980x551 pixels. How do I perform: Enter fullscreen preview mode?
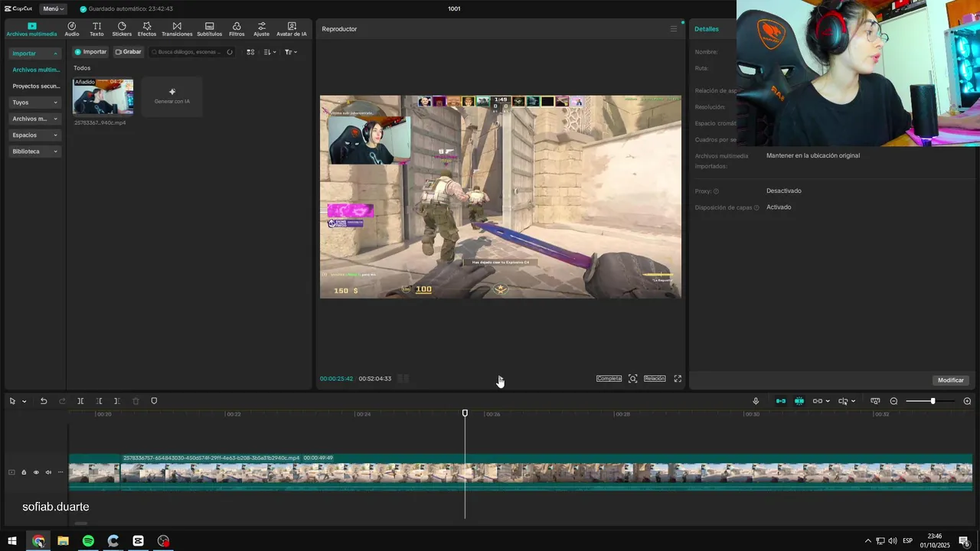(678, 379)
